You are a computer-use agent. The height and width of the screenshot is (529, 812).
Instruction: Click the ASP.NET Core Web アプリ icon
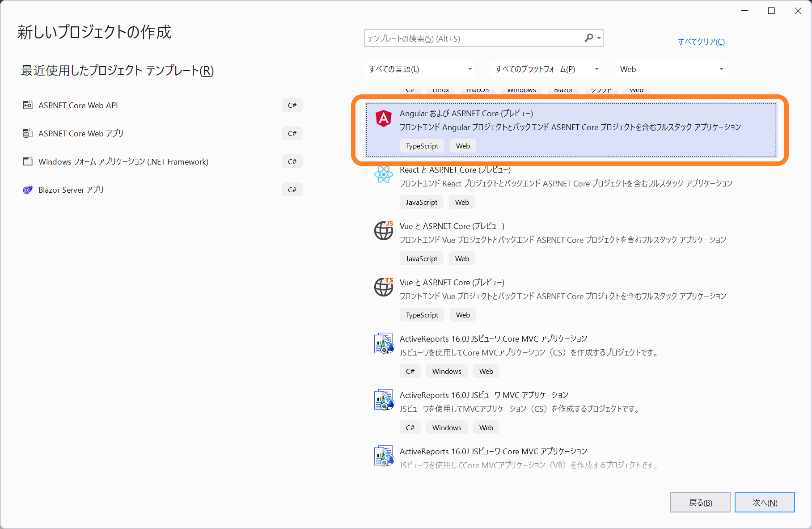click(28, 133)
